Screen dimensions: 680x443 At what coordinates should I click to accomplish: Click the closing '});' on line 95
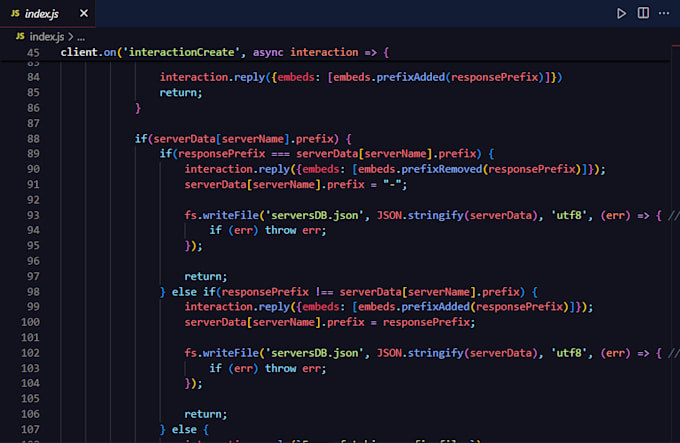click(x=193, y=246)
